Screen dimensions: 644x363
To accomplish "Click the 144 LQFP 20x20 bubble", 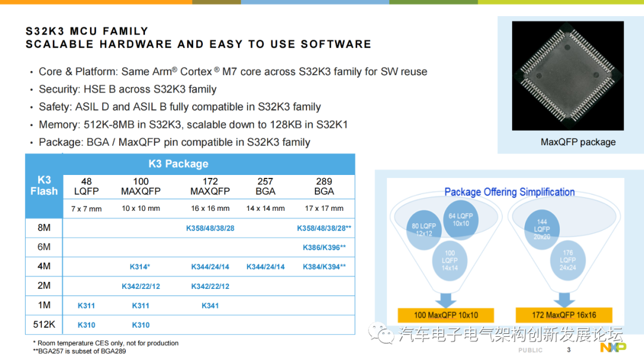I will [541, 229].
